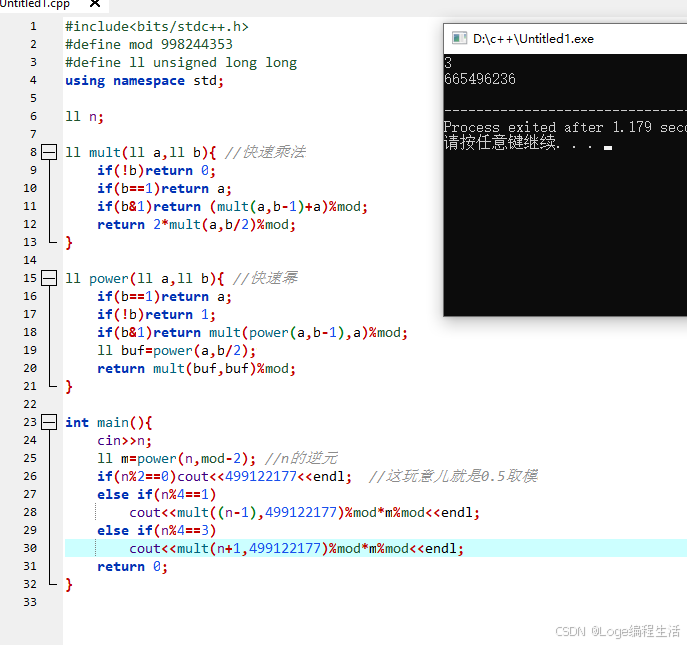Click the 'using namespace std;' line
Viewport: 687px width, 645px height.
tap(145, 81)
